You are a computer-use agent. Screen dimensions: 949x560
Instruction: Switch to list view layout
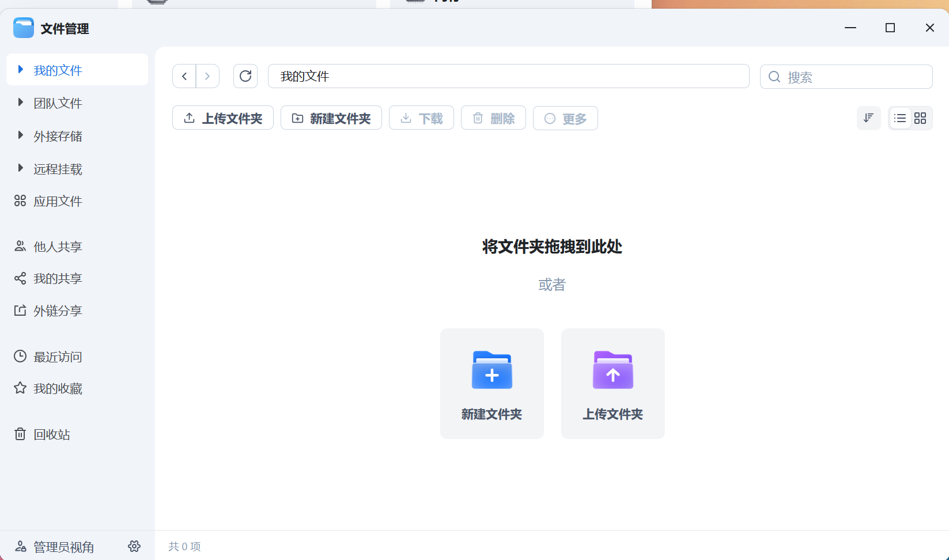900,118
